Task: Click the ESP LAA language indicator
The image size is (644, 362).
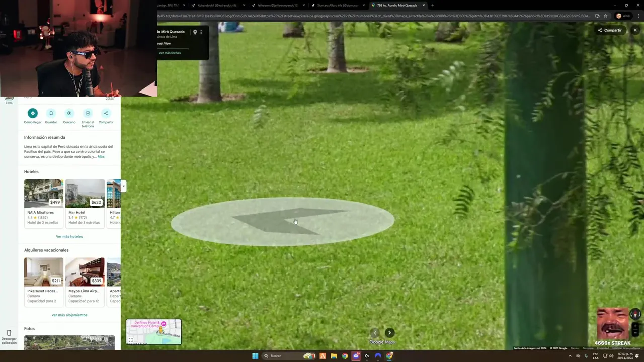Action: coord(596,356)
